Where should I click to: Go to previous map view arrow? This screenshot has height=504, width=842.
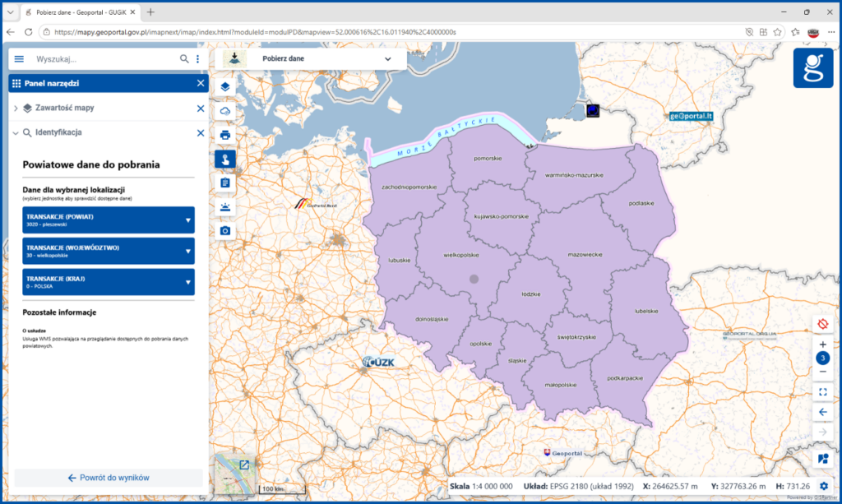point(822,412)
